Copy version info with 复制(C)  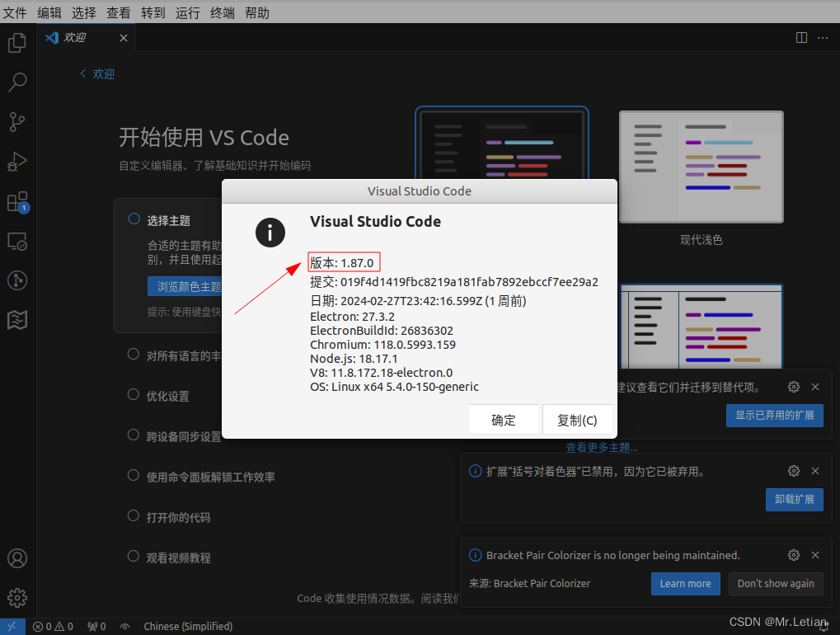[577, 420]
